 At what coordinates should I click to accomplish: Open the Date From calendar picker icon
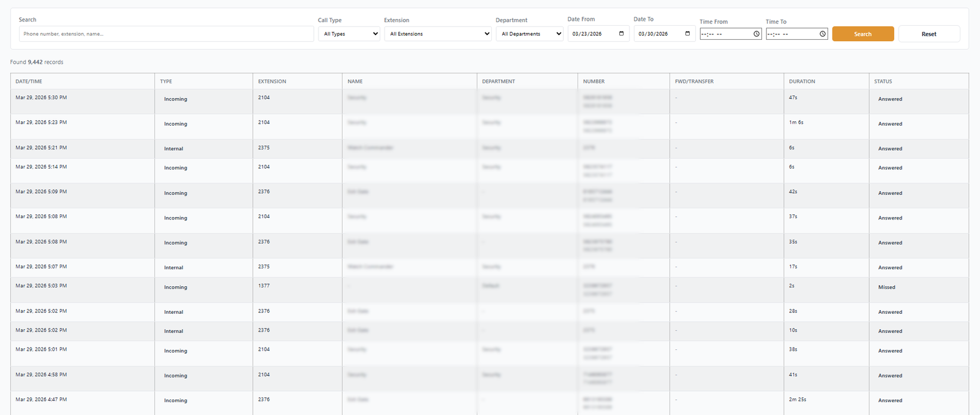pos(621,34)
